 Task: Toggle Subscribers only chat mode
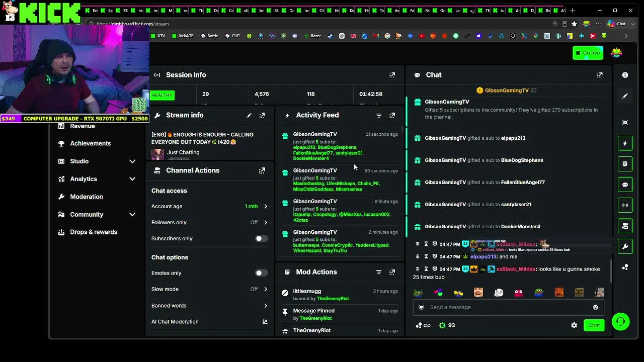[x=261, y=239]
